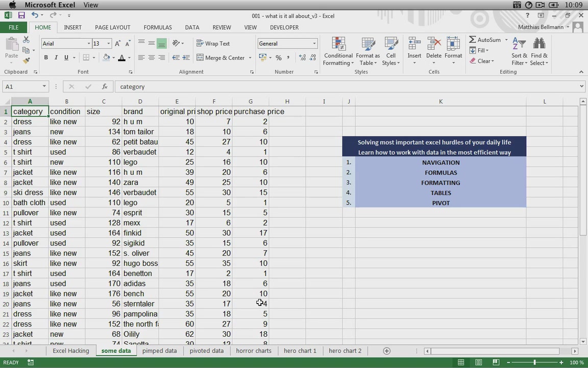This screenshot has width=588, height=368.
Task: Open the Number Format General dropdown
Action: tap(314, 43)
